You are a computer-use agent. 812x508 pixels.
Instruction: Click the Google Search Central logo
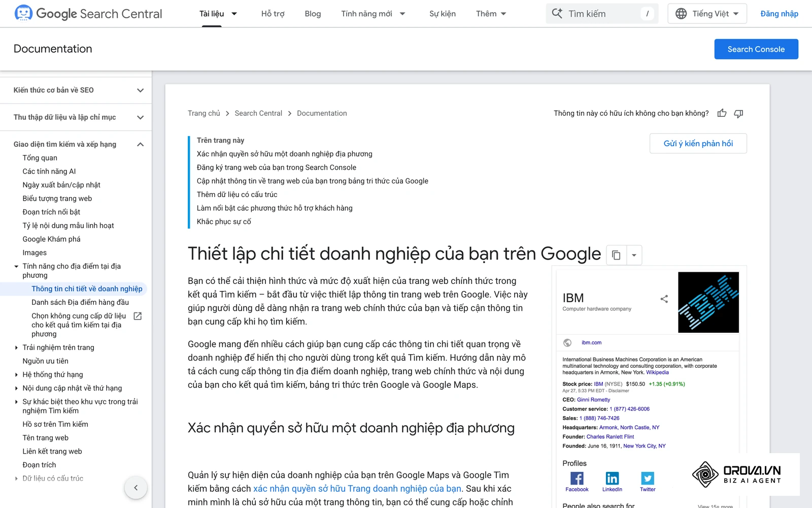pos(88,14)
